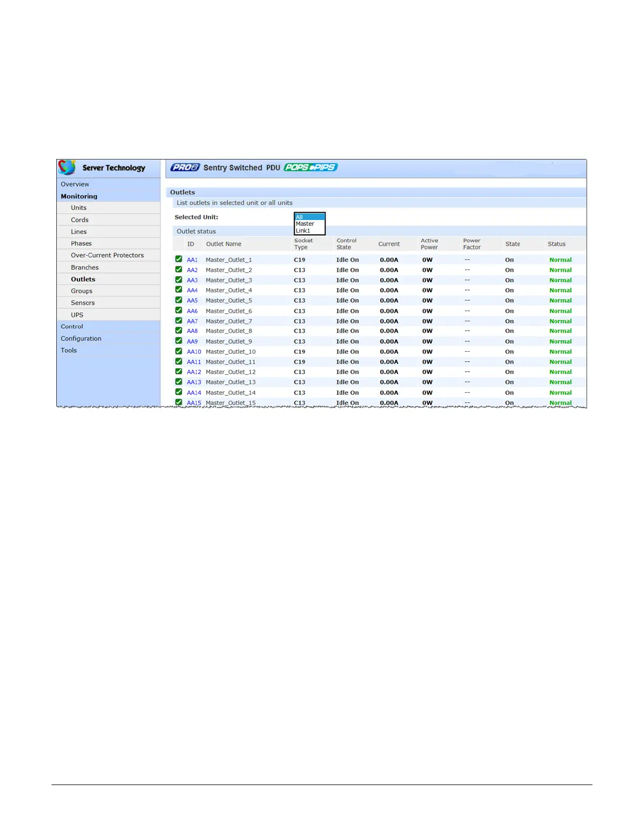This screenshot has width=644, height=834.
Task: Click the 'Outlet Name' column header
Action: (x=224, y=244)
